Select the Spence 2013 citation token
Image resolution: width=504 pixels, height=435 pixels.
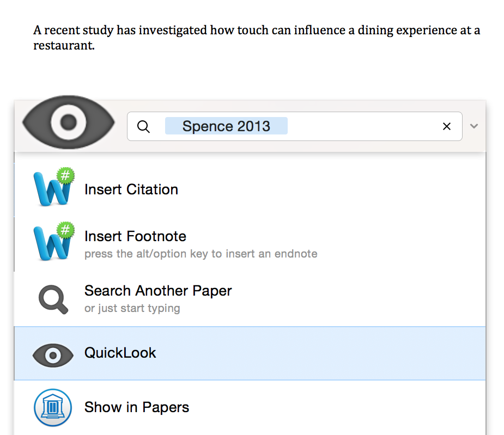coord(226,126)
